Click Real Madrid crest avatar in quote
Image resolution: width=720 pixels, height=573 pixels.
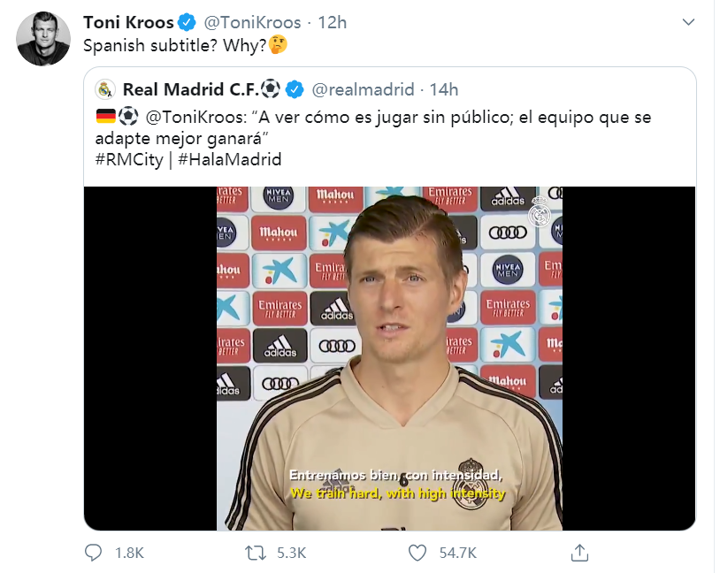pos(105,90)
